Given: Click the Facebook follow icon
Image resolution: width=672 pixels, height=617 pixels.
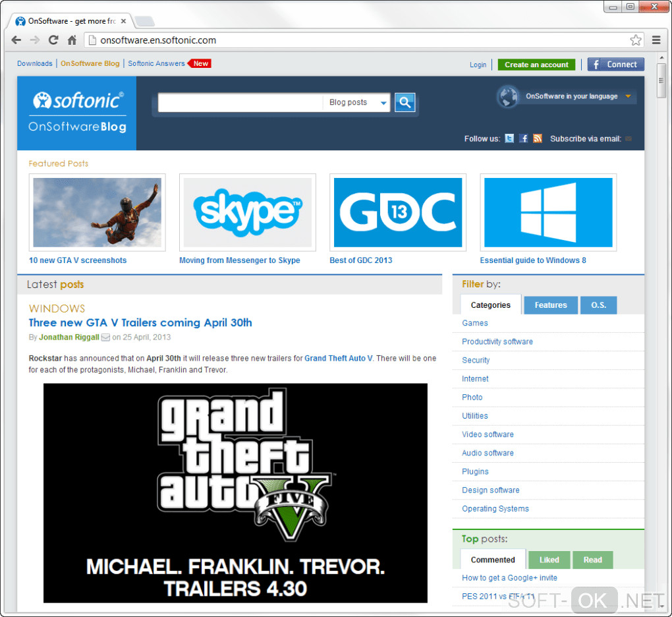Looking at the screenshot, I should [x=523, y=138].
